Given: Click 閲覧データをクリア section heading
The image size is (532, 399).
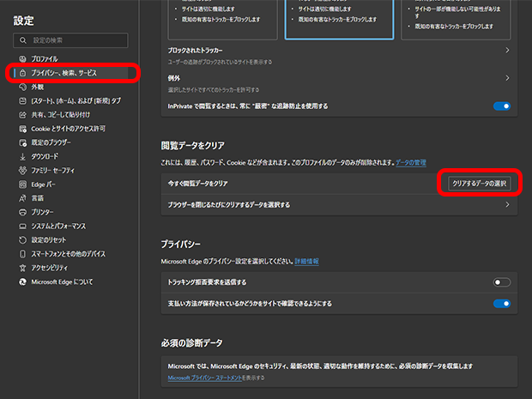Looking at the screenshot, I should pyautogui.click(x=193, y=146).
